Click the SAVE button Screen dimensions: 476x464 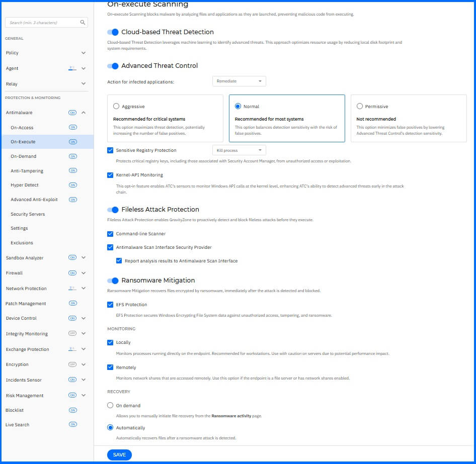[119, 454]
